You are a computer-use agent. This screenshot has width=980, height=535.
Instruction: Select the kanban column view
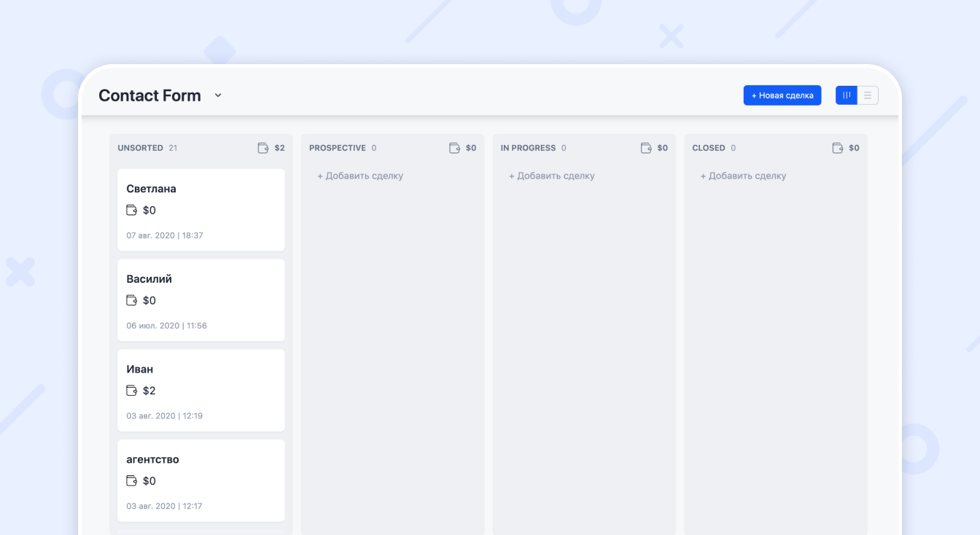846,95
